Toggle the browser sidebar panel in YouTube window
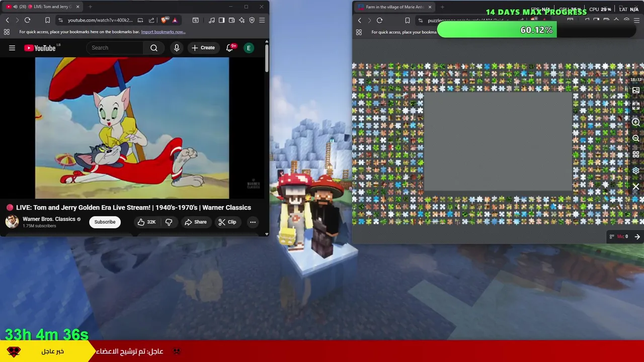The image size is (644, 362). pyautogui.click(x=222, y=20)
